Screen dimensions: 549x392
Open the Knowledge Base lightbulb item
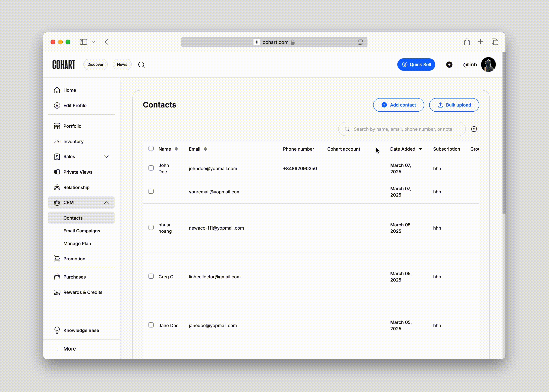click(x=81, y=330)
